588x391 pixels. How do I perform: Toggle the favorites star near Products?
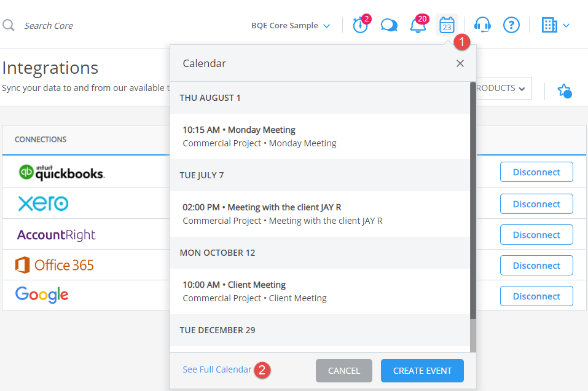pyautogui.click(x=564, y=91)
